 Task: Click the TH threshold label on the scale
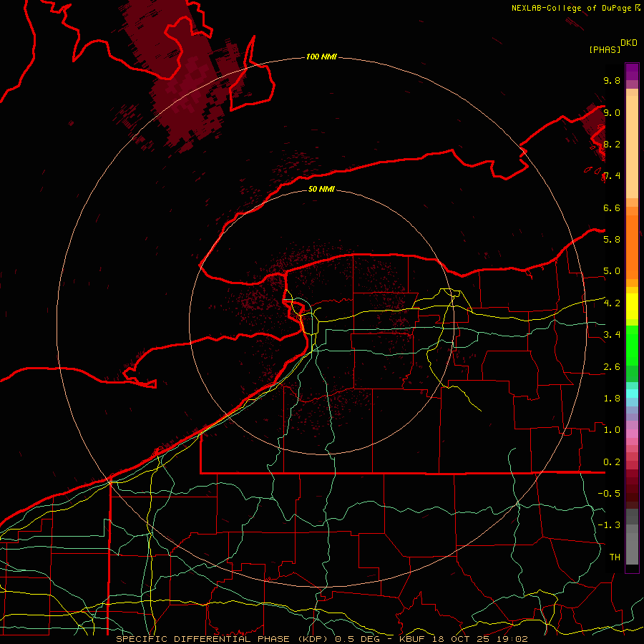pos(615,557)
